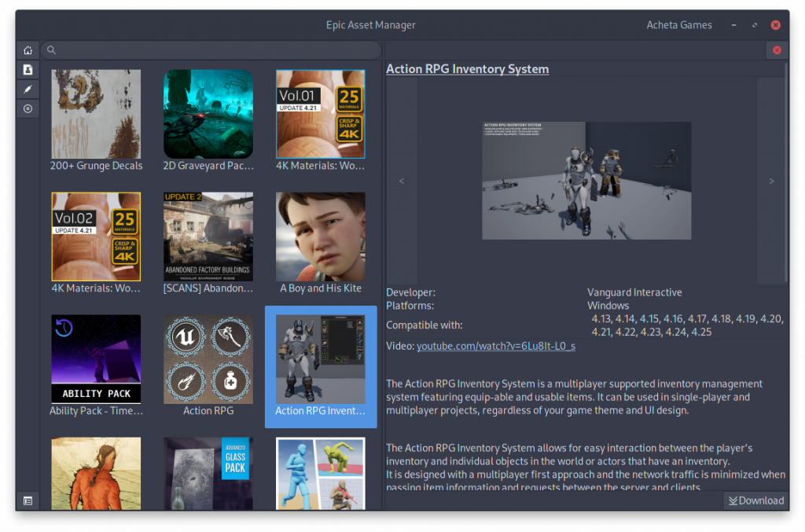Select the Action RPG asset

(x=208, y=366)
